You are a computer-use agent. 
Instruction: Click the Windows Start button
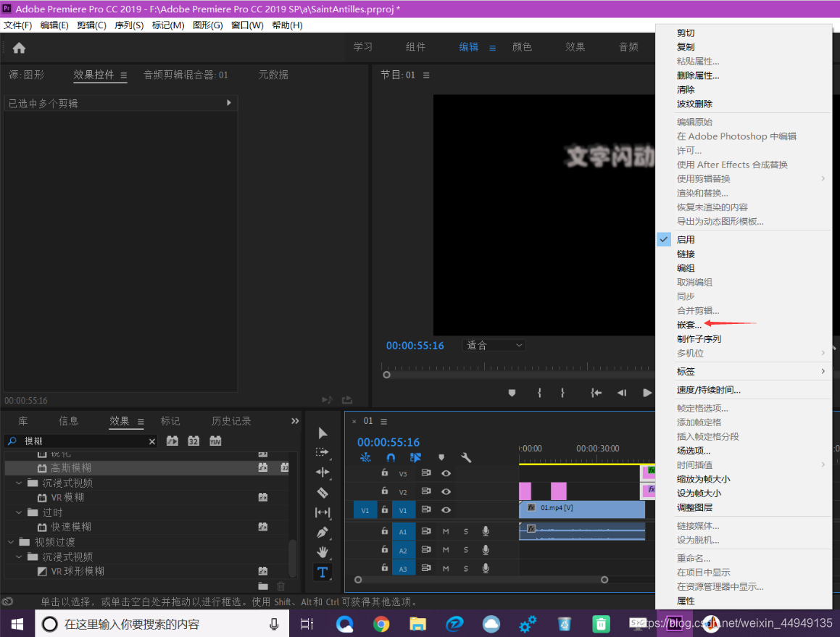click(17, 624)
